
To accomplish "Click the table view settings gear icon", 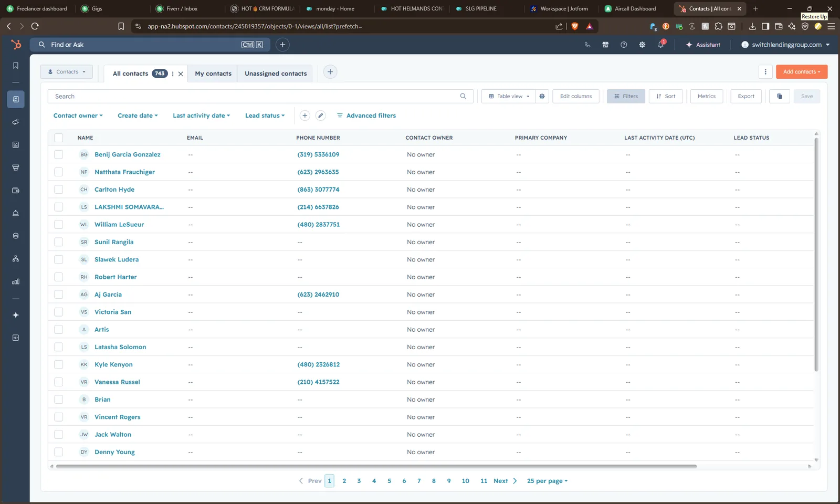I will (x=542, y=96).
